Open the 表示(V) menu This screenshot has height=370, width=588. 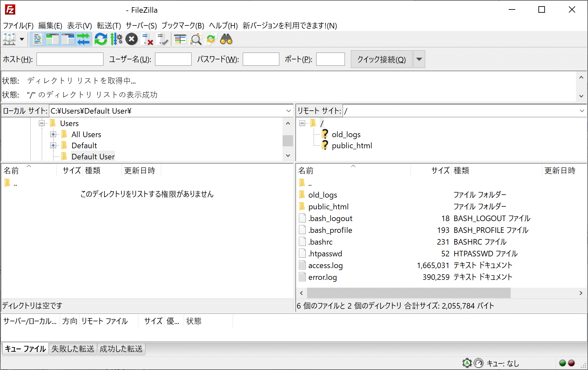(80, 25)
